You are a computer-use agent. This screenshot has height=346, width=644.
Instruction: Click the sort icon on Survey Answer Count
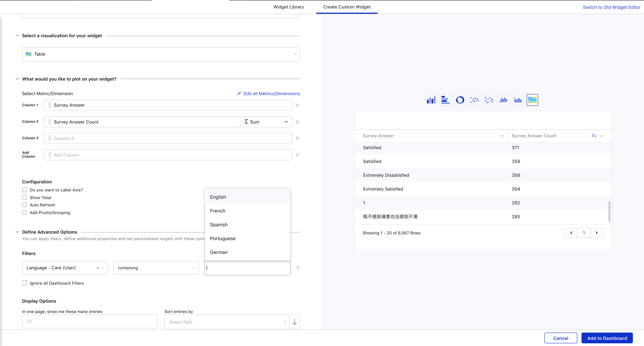pos(594,136)
